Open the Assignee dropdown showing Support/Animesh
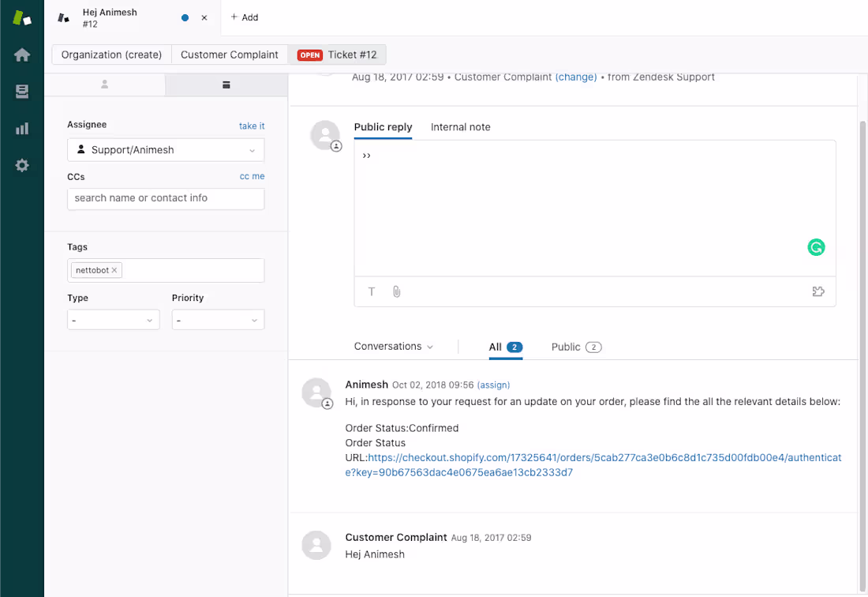 165,149
